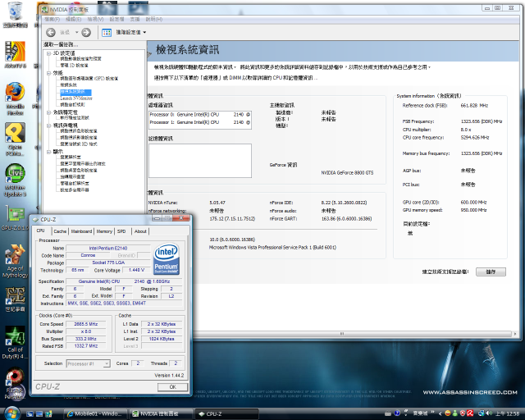
Task: Open the File menu in NVIDIA panel
Action: 52,20
